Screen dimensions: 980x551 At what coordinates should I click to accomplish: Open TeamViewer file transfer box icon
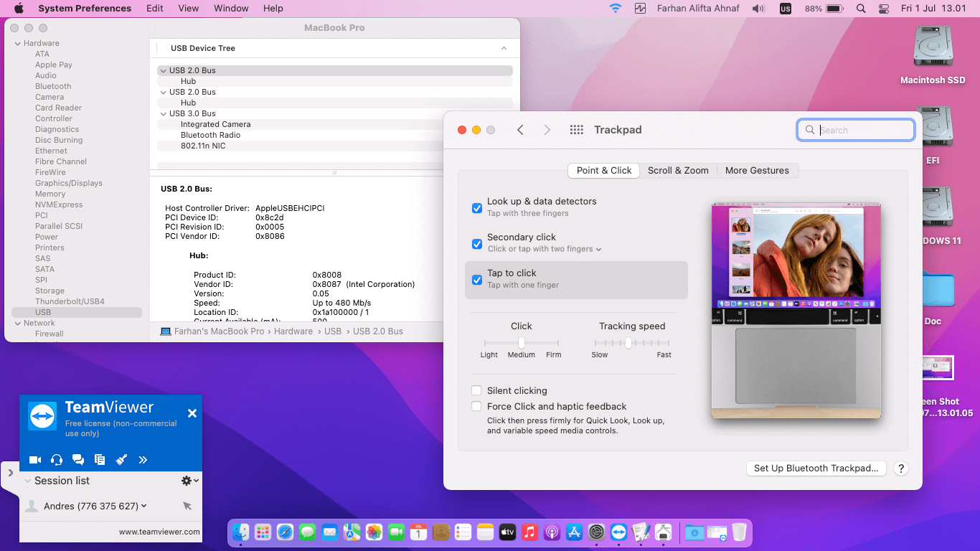point(100,460)
